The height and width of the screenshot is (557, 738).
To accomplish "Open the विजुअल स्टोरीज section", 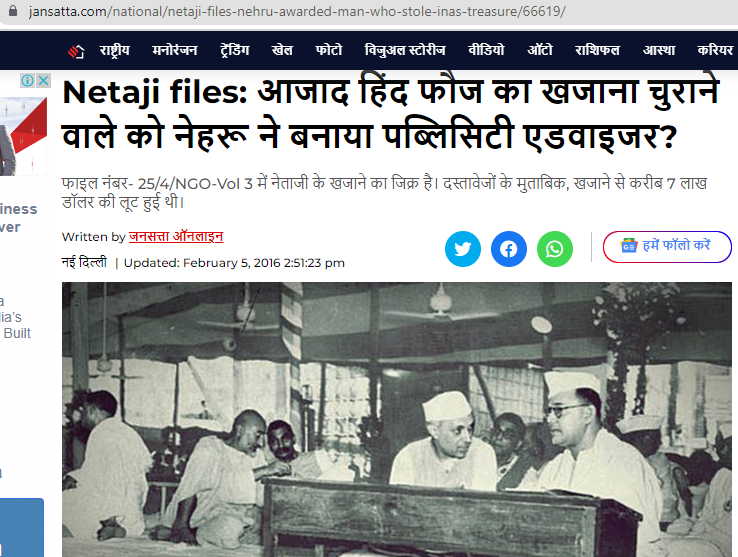I will [x=405, y=50].
